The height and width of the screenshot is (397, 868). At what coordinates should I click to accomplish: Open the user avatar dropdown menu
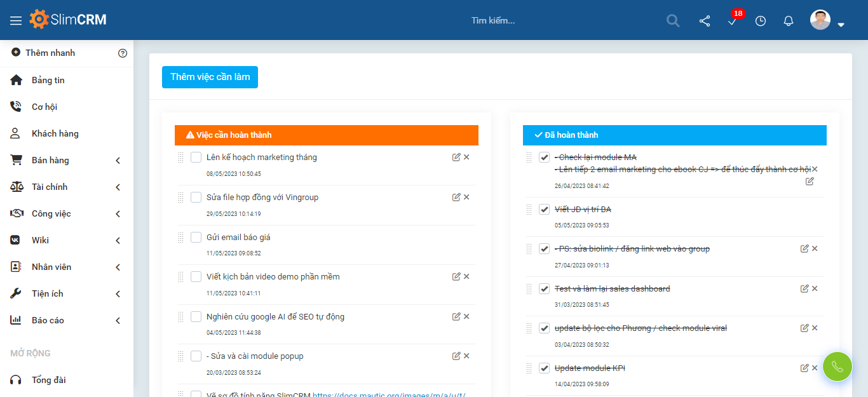click(x=820, y=20)
